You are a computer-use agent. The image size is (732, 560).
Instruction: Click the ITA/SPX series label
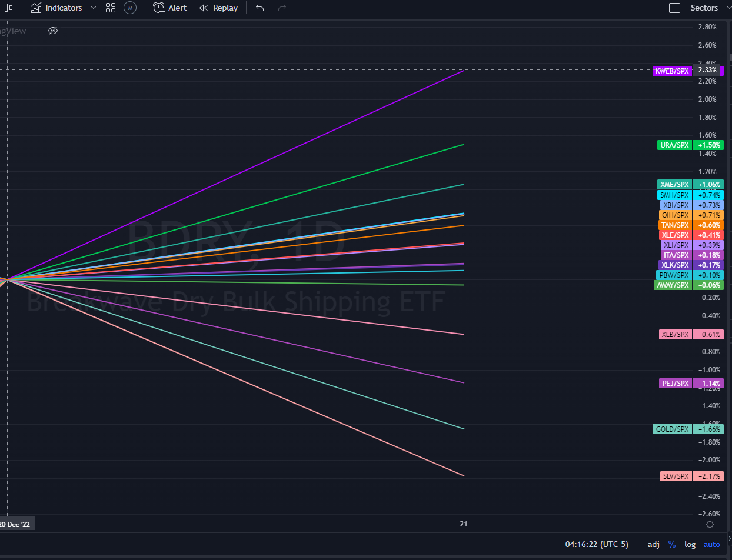click(675, 255)
